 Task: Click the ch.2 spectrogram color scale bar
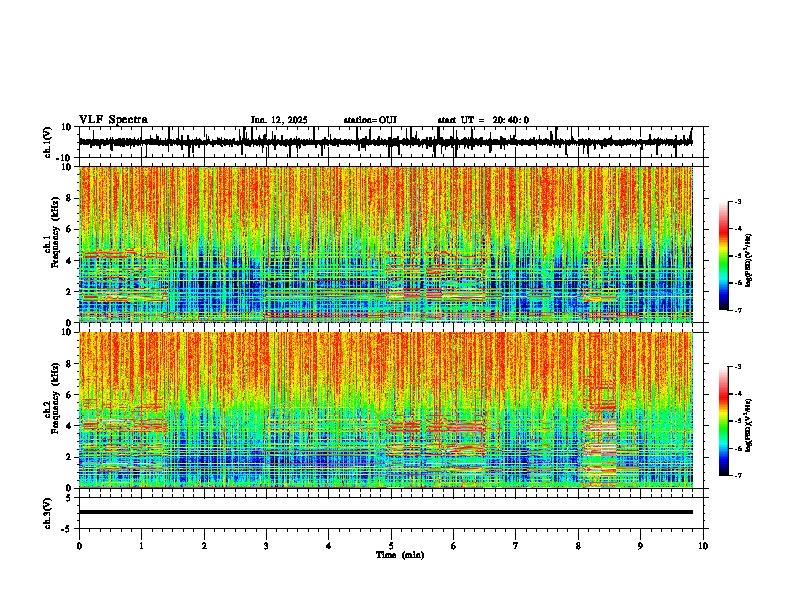(x=723, y=421)
